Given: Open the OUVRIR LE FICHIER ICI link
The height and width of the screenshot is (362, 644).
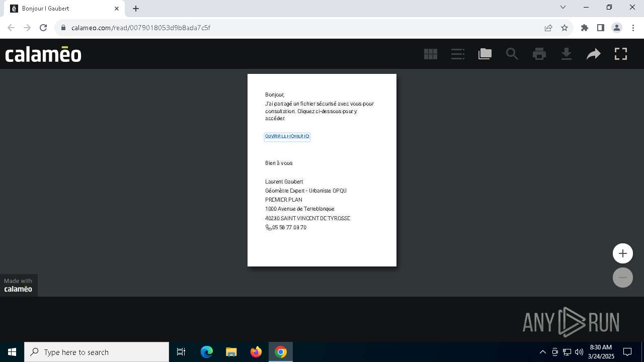Looking at the screenshot, I should tap(287, 136).
